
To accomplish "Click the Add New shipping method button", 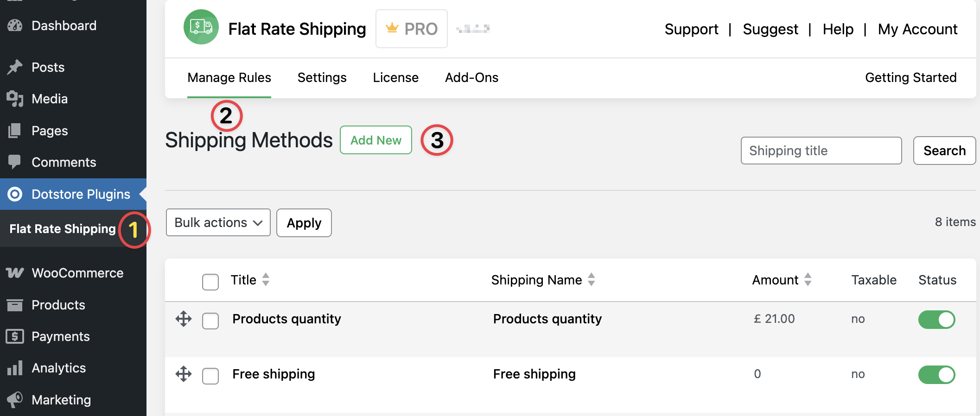I will click(376, 140).
